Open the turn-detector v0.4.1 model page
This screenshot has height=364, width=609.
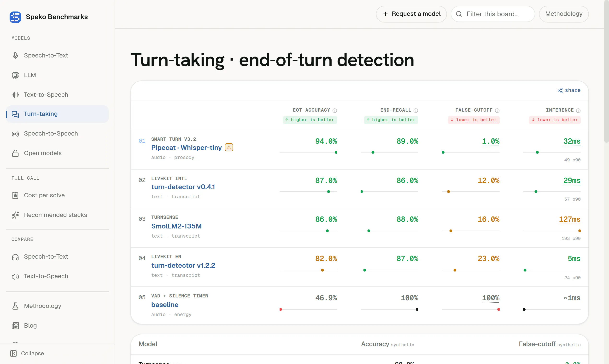click(x=183, y=187)
